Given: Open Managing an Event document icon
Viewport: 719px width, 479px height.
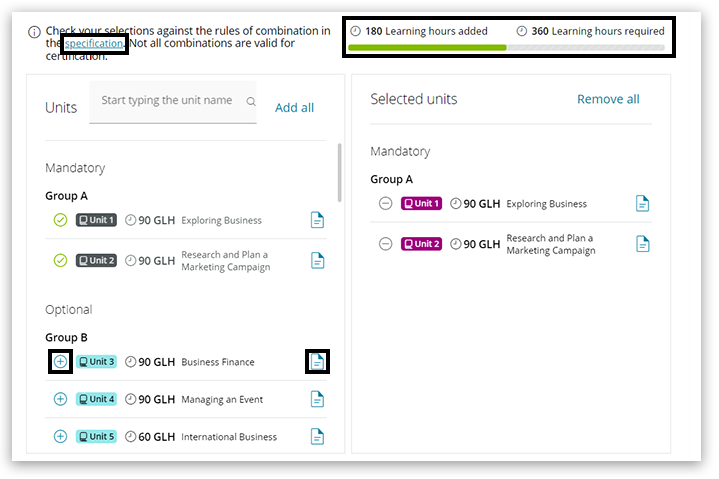Looking at the screenshot, I should (x=317, y=399).
